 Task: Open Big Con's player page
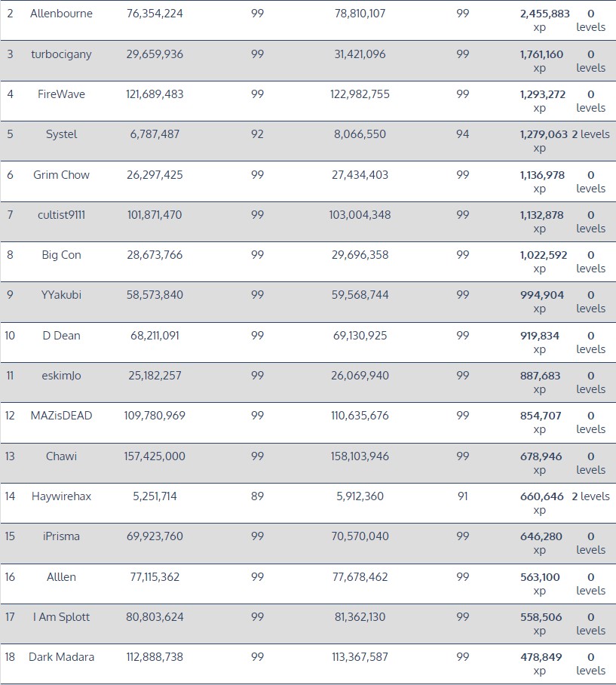tap(61, 255)
